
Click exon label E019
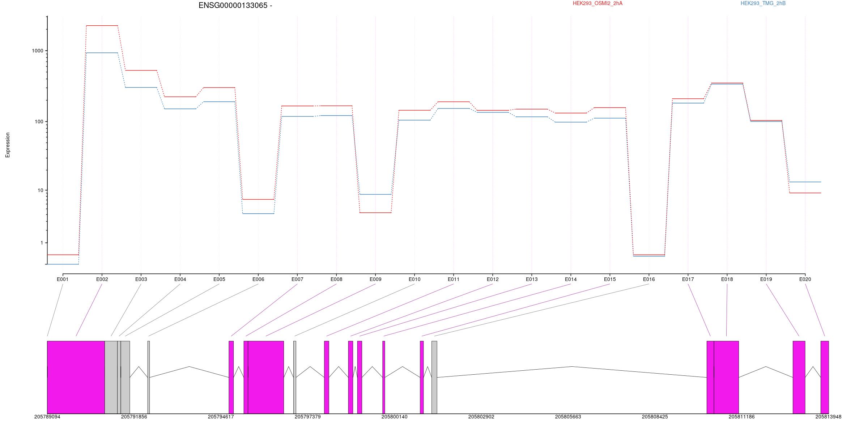tap(766, 279)
